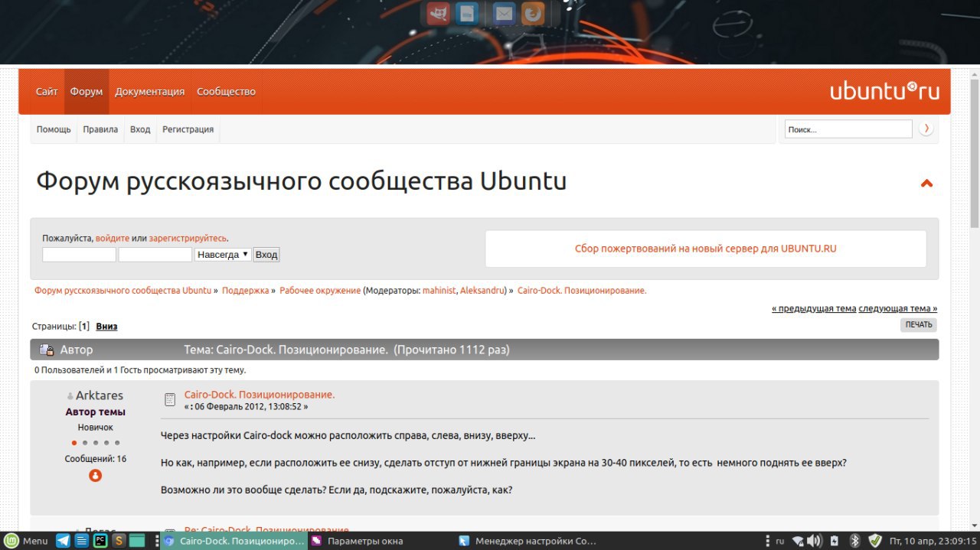980x550 pixels.
Task: Click the volume tray icon
Action: tap(815, 541)
